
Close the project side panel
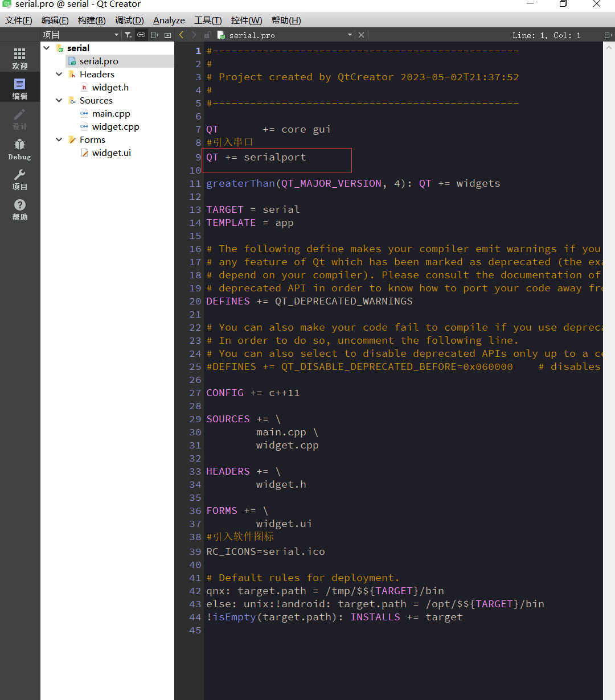tap(167, 35)
